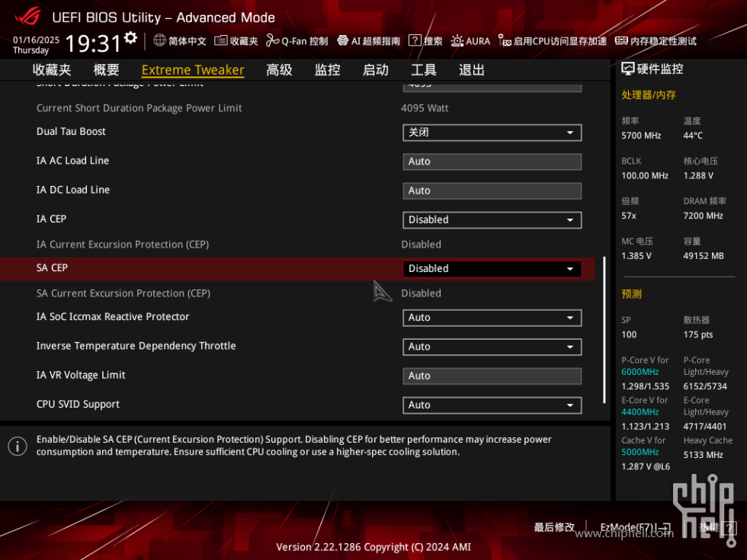The image size is (747, 560).
Task: Open AI 超频指南 brain icon
Action: [343, 40]
